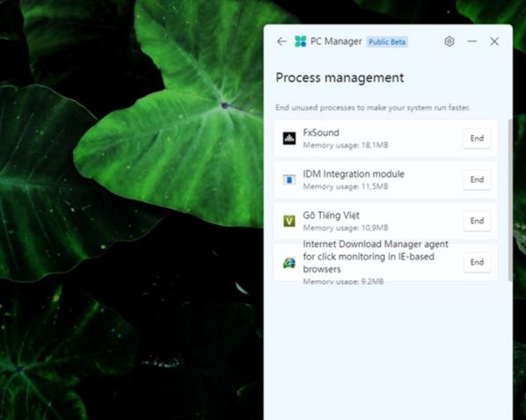The image size is (526, 420).
Task: Select the FxSound process name
Action: [321, 133]
